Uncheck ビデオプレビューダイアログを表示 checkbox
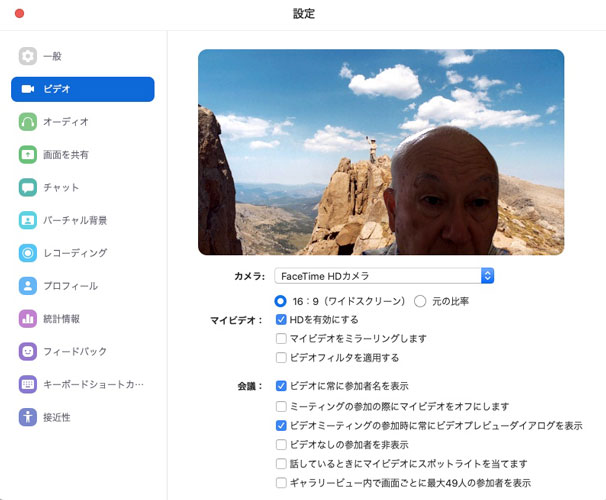Screen dimensions: 606x500 click(x=281, y=425)
